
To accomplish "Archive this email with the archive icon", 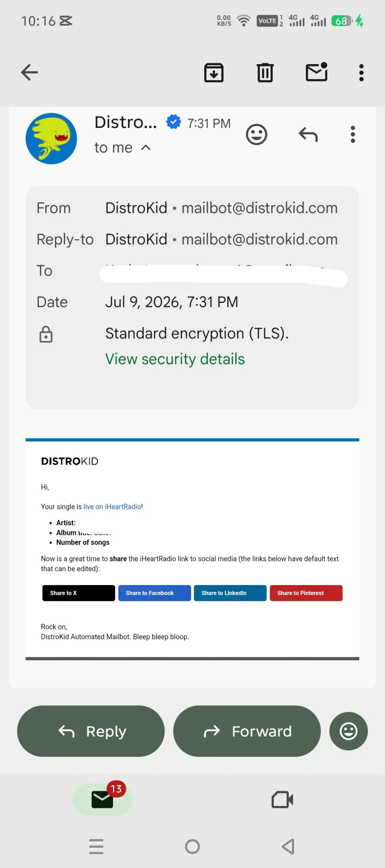I will (x=214, y=72).
